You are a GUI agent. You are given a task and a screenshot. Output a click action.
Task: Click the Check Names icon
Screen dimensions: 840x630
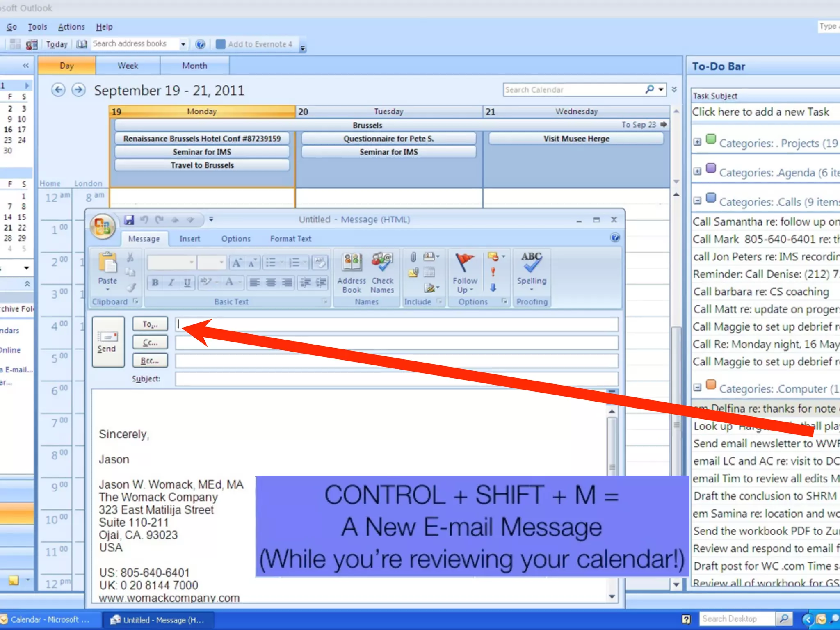(x=382, y=262)
